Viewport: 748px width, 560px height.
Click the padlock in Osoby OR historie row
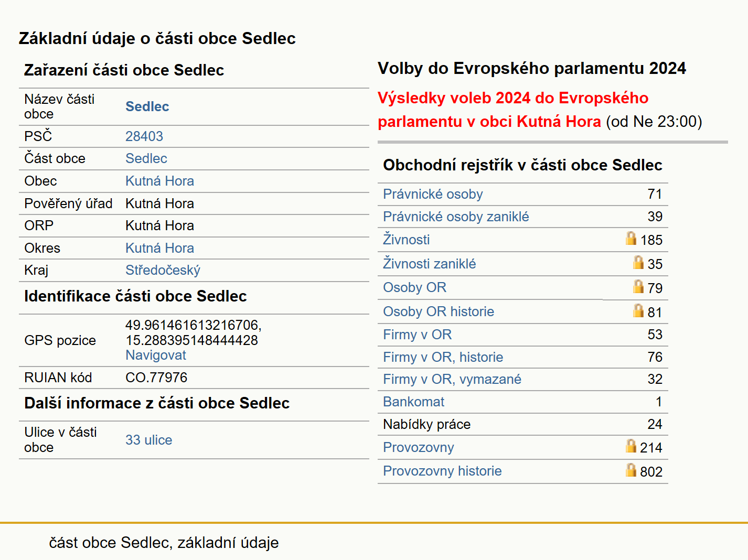(638, 310)
